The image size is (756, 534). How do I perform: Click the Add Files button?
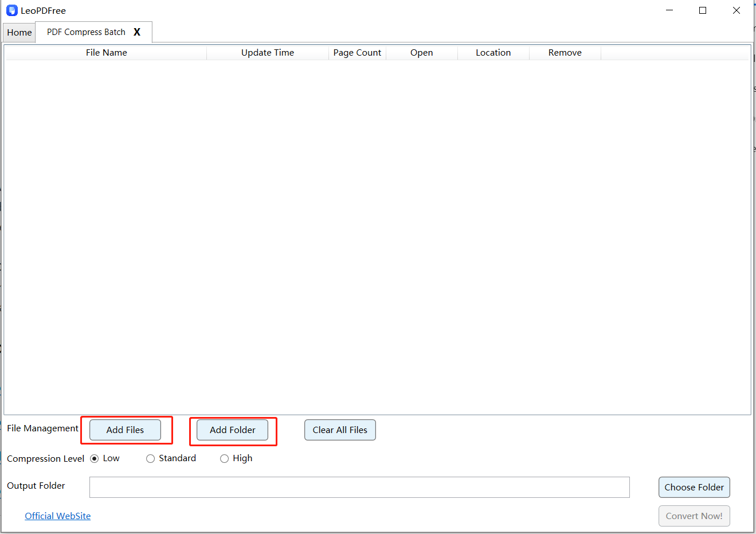125,430
